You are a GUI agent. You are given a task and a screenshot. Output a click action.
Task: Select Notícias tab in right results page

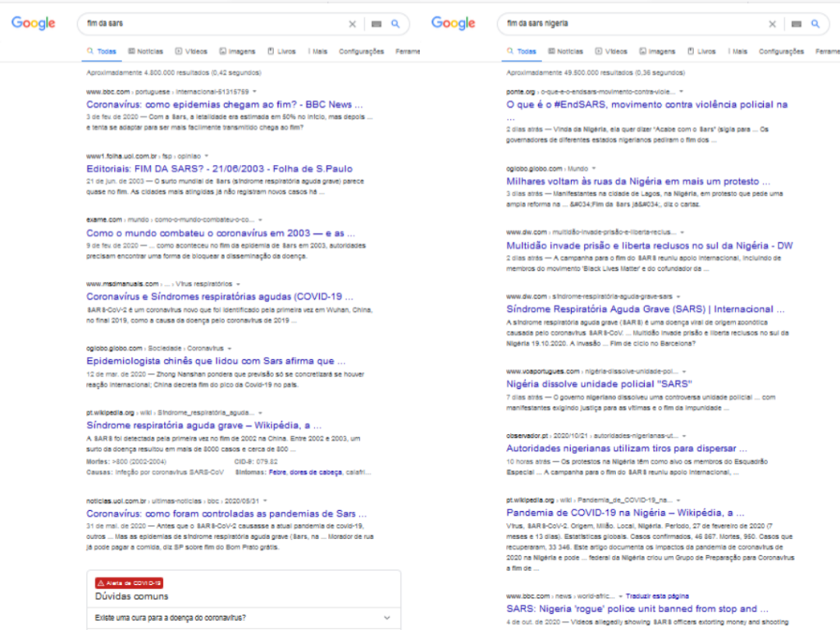[566, 52]
